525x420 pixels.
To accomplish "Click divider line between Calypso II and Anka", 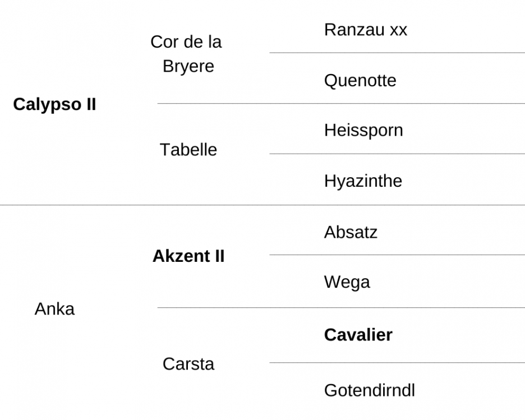I will click(262, 205).
